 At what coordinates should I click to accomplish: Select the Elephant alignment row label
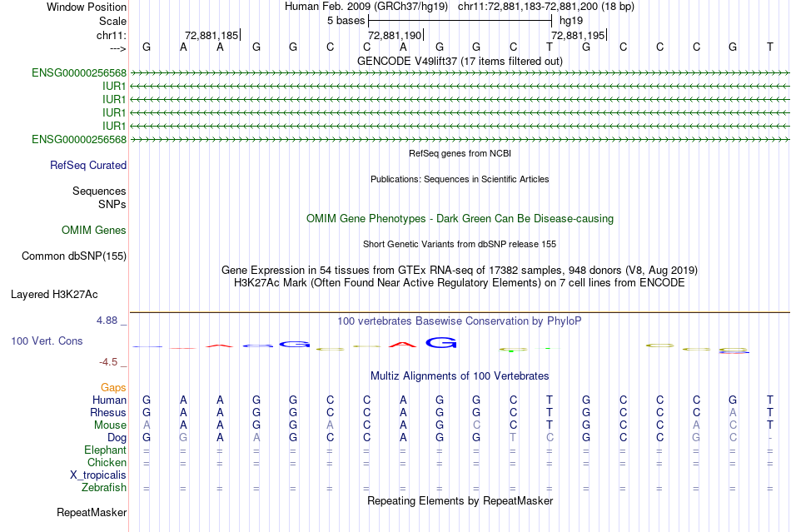(x=106, y=450)
